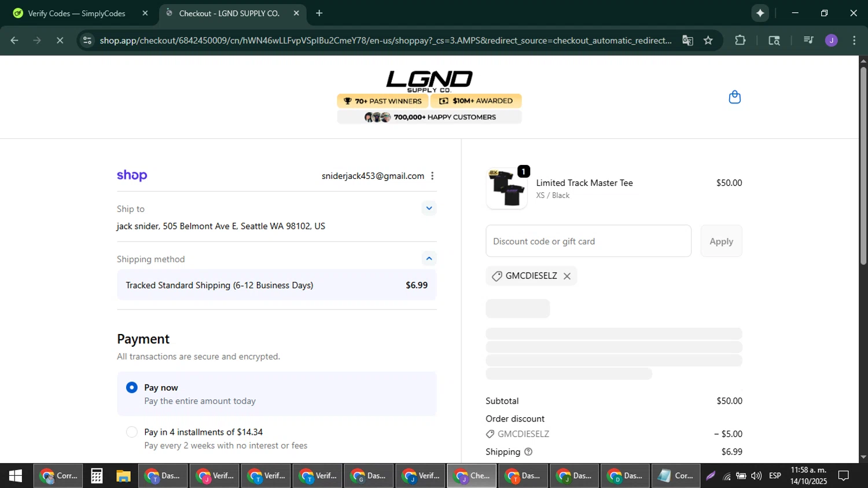Open the first 'Corr...' Chrome taskbar item

click(x=58, y=476)
